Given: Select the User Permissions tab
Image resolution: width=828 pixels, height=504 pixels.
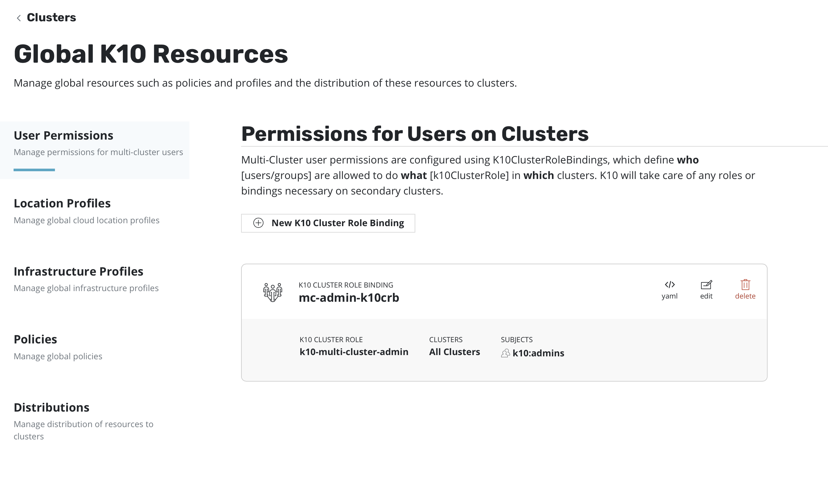Looking at the screenshot, I should pyautogui.click(x=64, y=135).
